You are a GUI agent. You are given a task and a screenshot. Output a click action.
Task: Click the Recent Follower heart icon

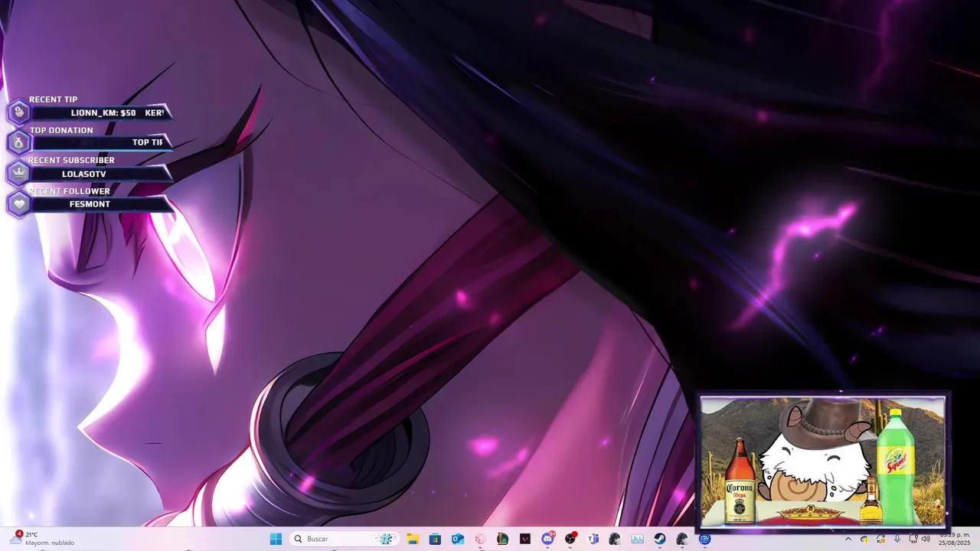click(x=18, y=204)
